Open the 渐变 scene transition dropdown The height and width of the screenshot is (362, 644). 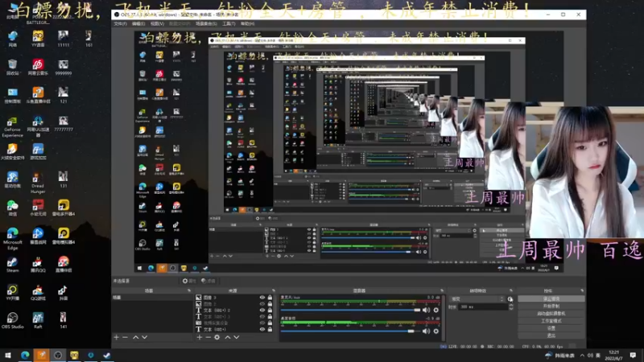[477, 299]
